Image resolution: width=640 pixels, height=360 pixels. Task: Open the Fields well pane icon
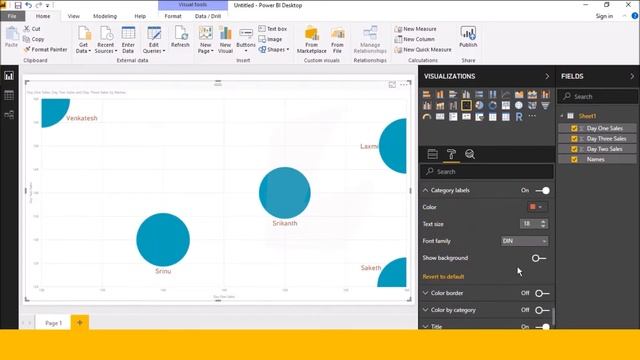tap(432, 154)
